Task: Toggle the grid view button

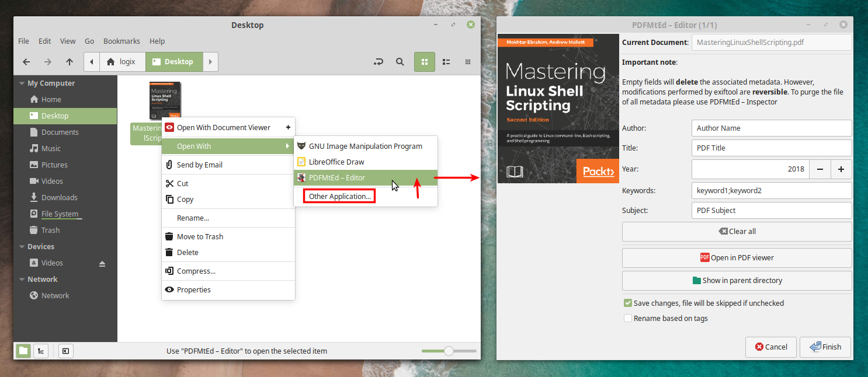Action: [x=424, y=61]
